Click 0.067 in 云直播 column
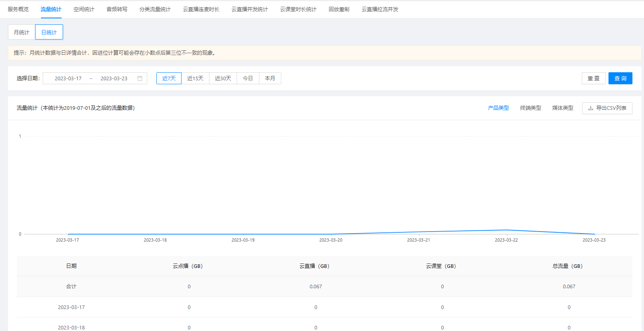 (x=316, y=287)
